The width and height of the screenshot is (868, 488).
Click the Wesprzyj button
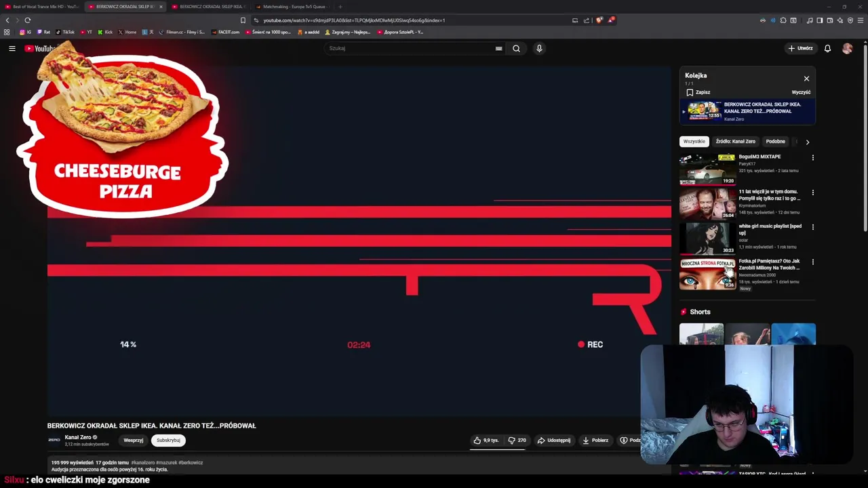[133, 441]
